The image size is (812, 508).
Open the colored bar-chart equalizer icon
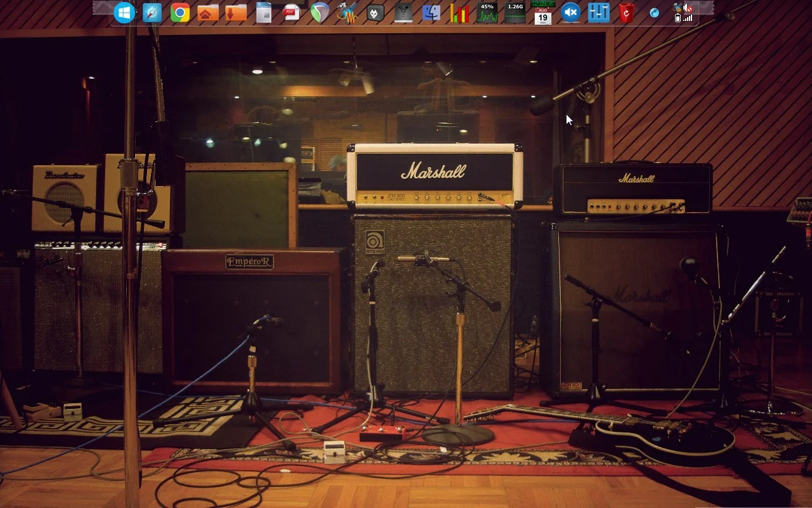[x=459, y=13]
